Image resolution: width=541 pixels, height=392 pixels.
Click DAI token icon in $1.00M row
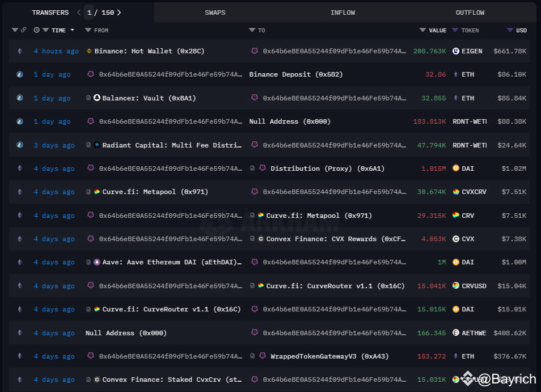click(456, 262)
